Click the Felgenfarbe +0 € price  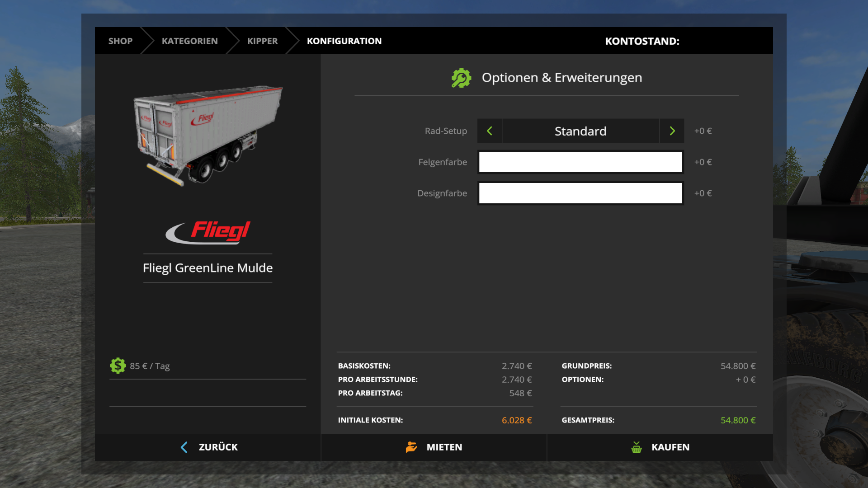pyautogui.click(x=703, y=162)
